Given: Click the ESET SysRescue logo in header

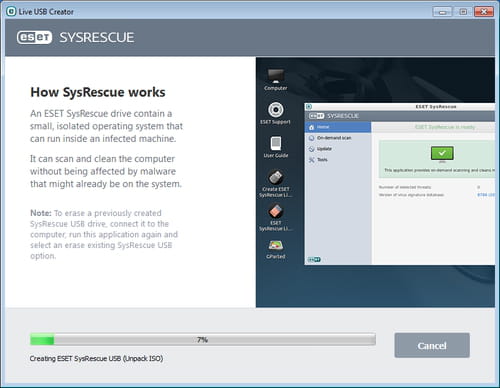Looking at the screenshot, I should pos(76,37).
